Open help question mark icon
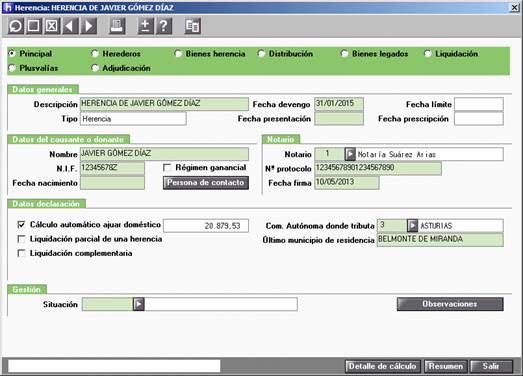This screenshot has width=523, height=376. coord(164,26)
